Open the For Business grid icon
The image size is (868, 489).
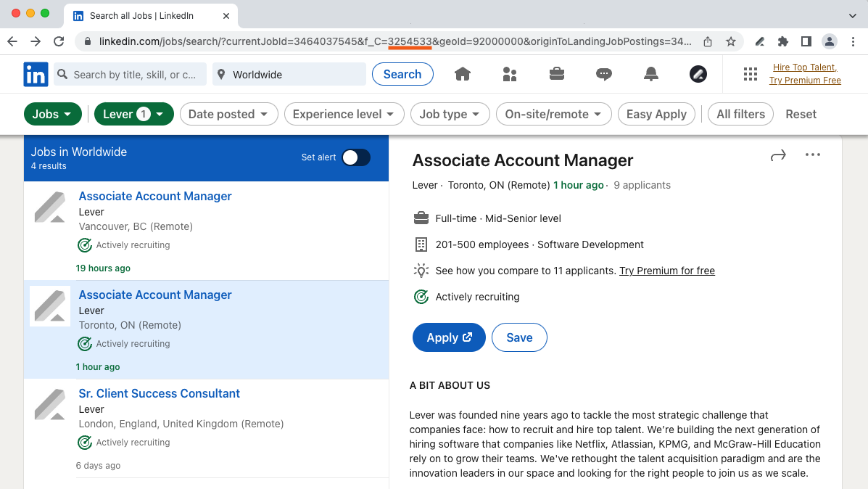pos(752,74)
